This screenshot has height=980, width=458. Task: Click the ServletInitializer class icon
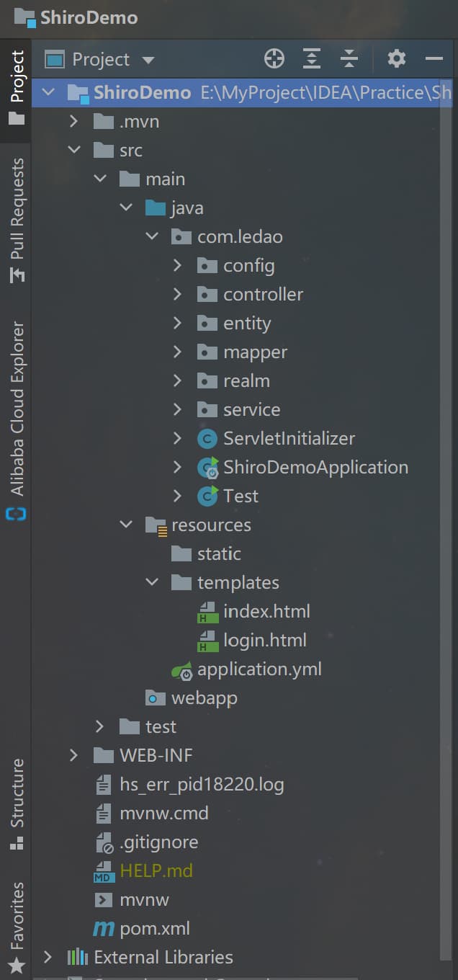pos(207,438)
